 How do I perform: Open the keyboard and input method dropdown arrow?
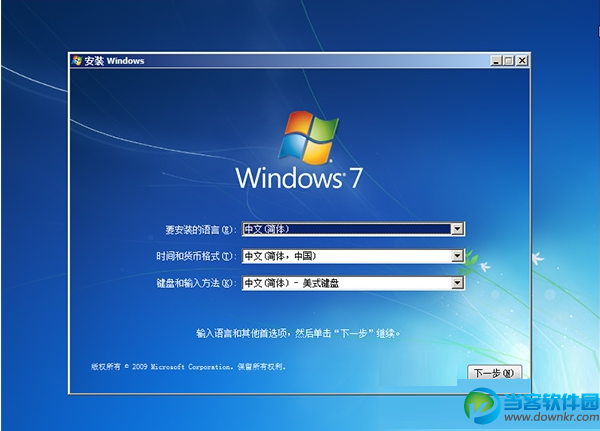click(x=457, y=283)
